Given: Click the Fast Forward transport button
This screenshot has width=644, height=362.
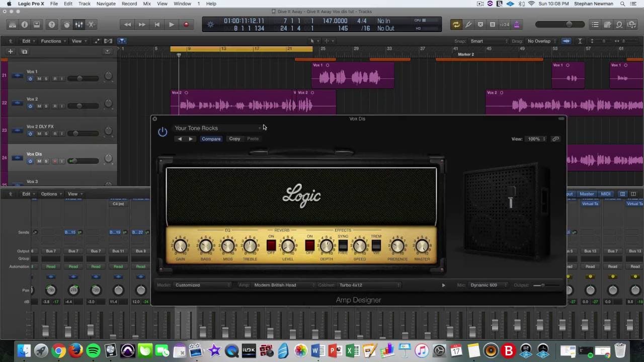Looking at the screenshot, I should [x=142, y=24].
